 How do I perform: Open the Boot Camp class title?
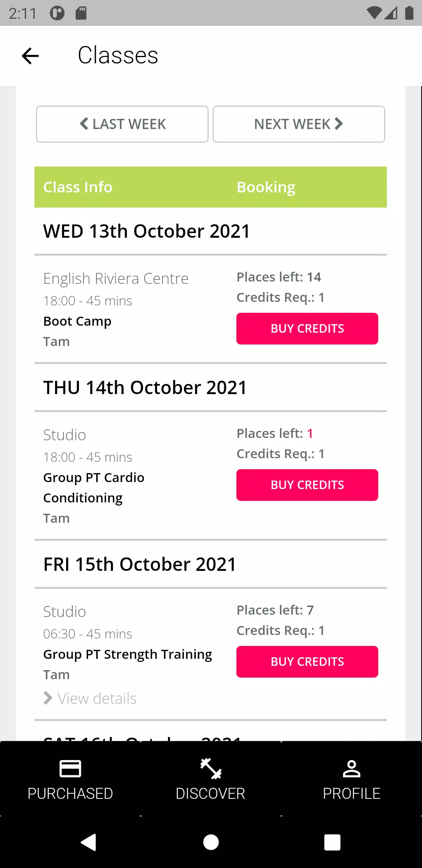click(77, 321)
